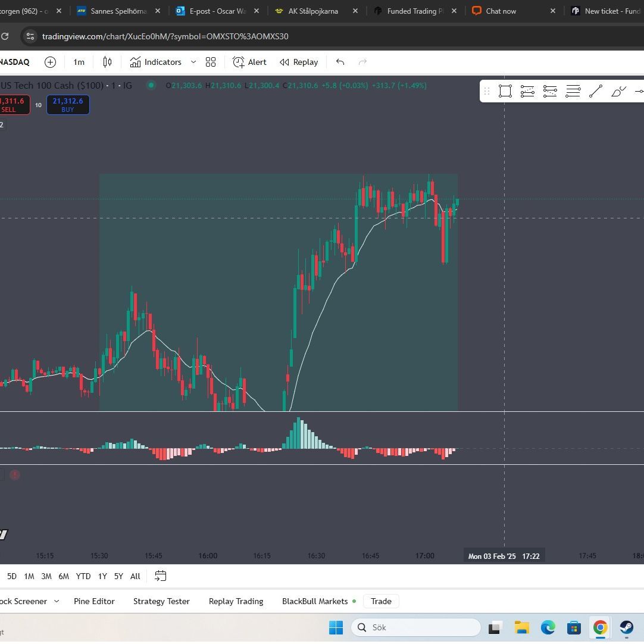Click the compare or add symbol plus icon
The image size is (644, 644).
pos(50,62)
